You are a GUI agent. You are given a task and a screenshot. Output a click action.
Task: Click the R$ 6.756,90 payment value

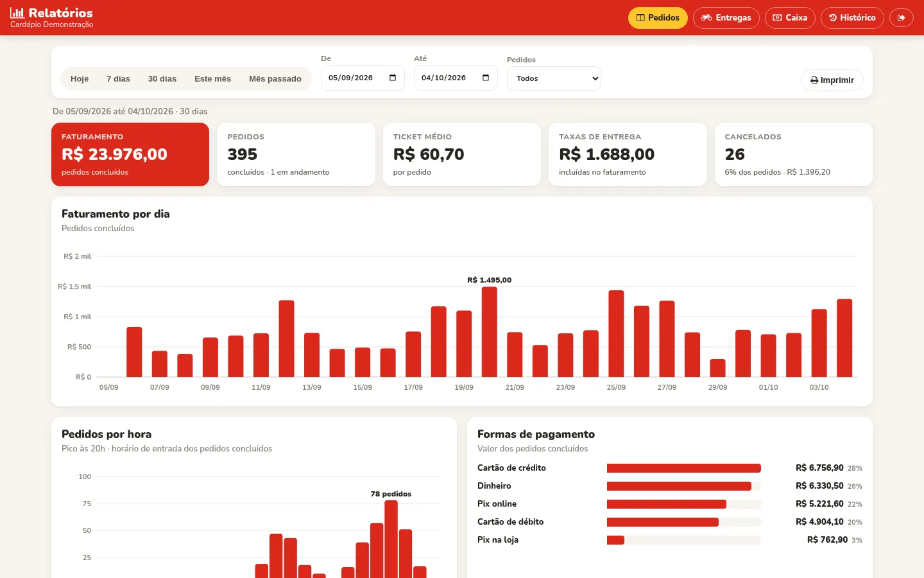819,468
